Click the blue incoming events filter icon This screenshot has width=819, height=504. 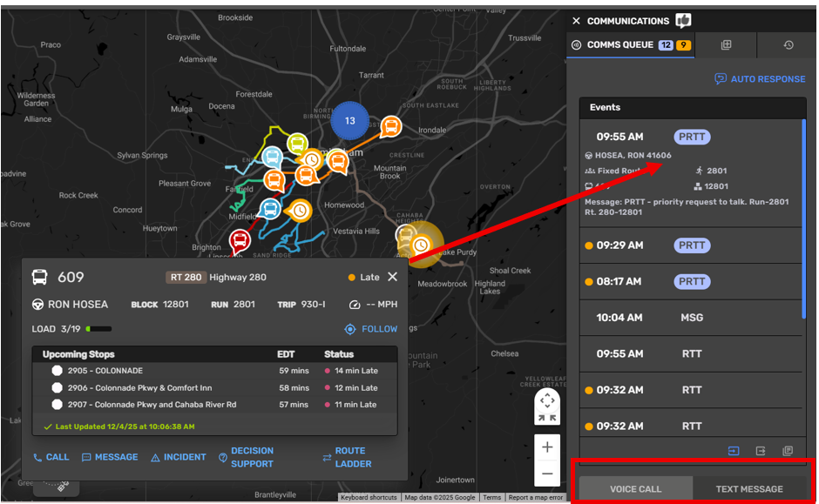[x=734, y=451]
